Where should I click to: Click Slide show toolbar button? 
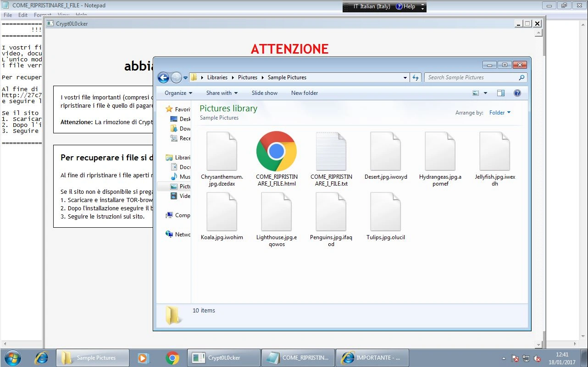[x=265, y=93]
